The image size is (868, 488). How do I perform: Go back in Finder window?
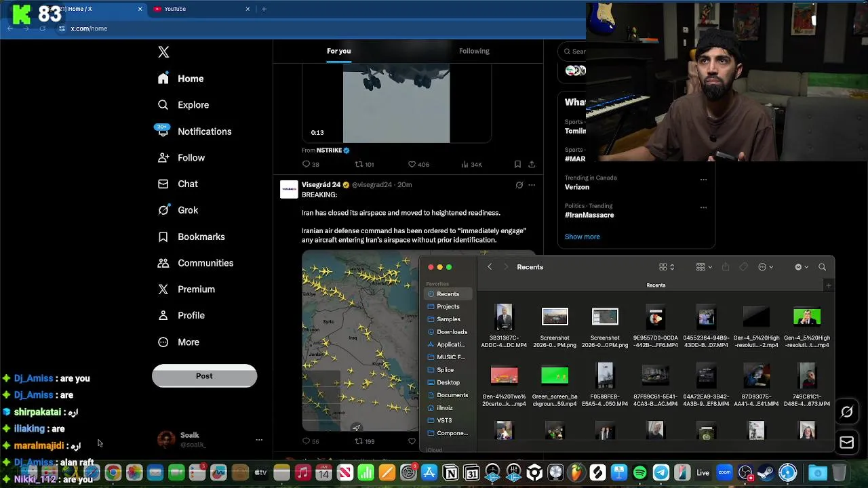tap(490, 267)
